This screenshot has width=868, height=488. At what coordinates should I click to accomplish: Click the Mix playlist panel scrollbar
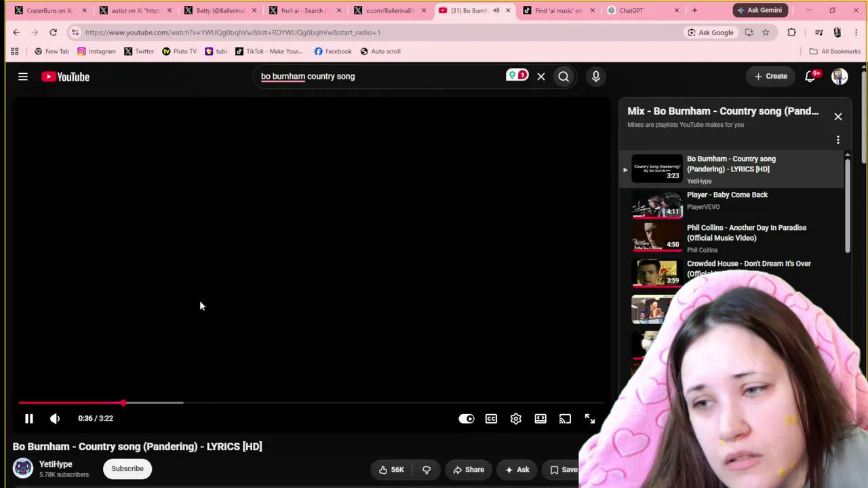[848, 205]
